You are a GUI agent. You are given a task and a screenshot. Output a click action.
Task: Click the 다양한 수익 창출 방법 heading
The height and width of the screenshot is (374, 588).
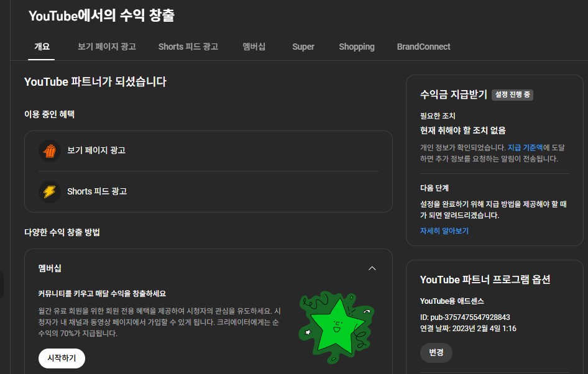[62, 232]
